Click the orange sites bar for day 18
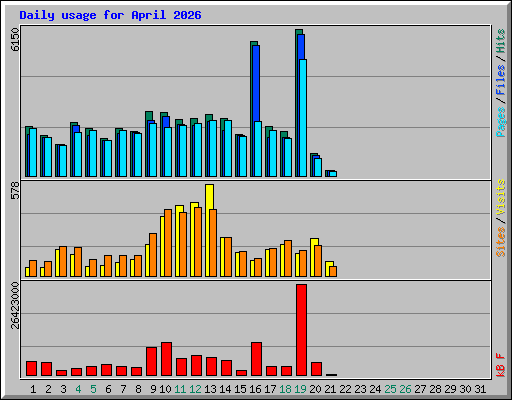 click(x=288, y=258)
